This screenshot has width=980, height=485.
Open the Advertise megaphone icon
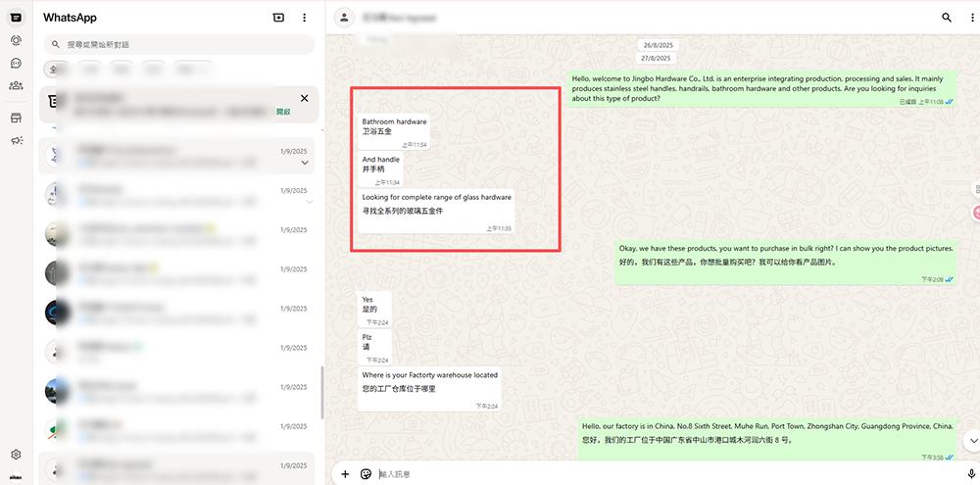pyautogui.click(x=17, y=141)
